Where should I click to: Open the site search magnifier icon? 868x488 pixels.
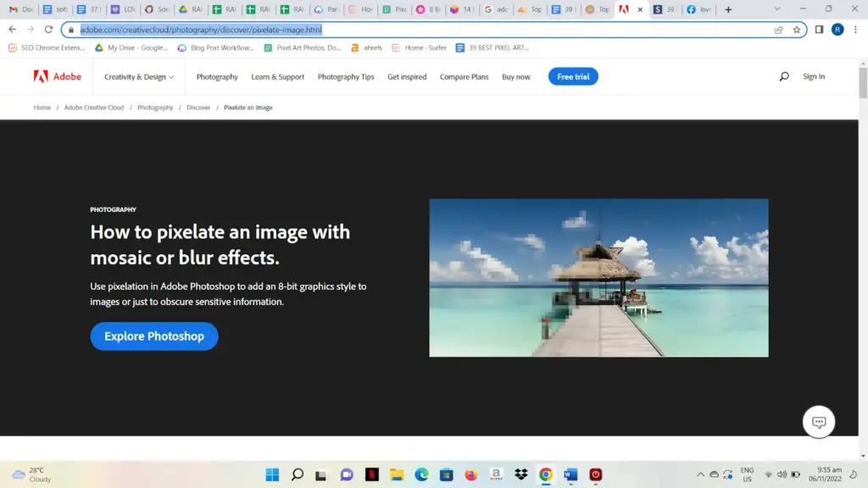pyautogui.click(x=783, y=76)
